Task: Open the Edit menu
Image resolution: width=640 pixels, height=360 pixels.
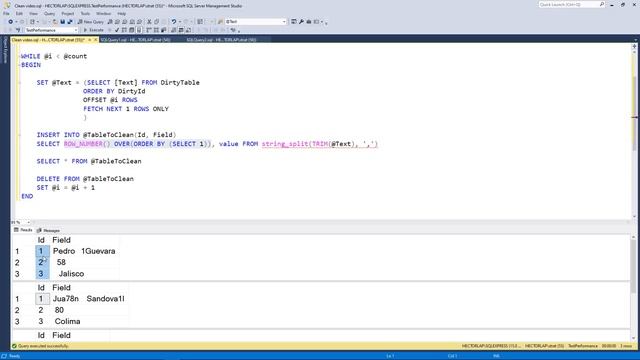Action: click(19, 13)
